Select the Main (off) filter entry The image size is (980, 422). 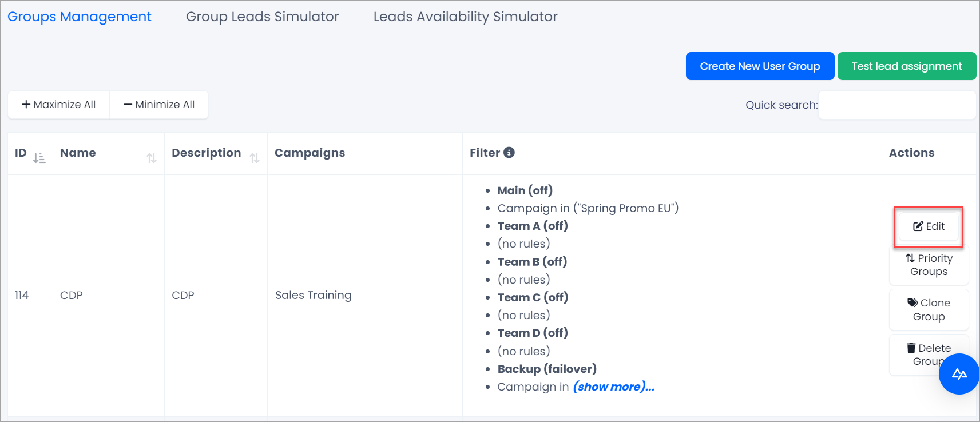coord(525,190)
